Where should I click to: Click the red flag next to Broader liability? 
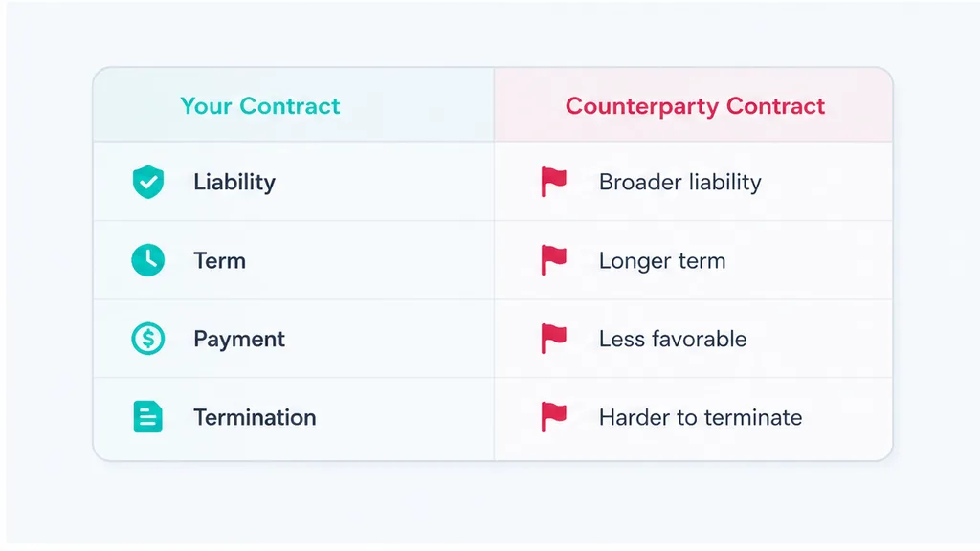(x=554, y=182)
